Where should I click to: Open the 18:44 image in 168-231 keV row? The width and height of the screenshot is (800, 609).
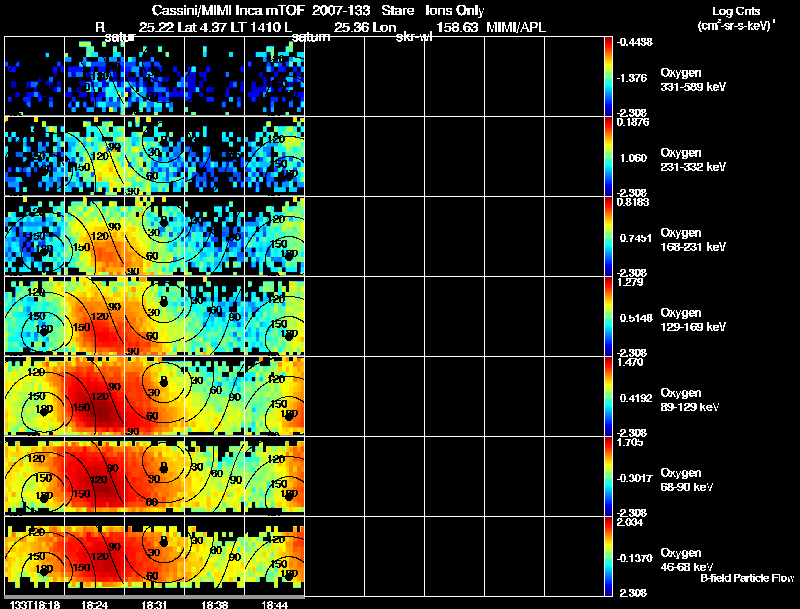pos(274,236)
